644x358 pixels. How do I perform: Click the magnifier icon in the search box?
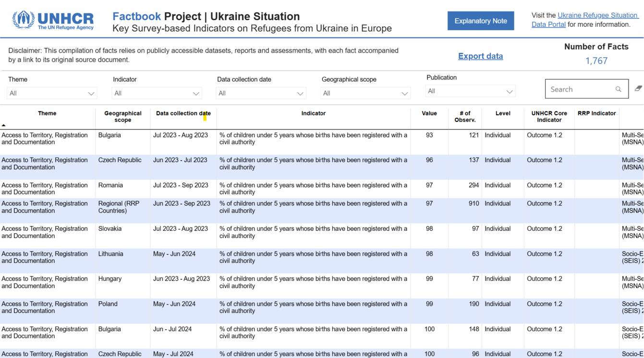pyautogui.click(x=618, y=89)
